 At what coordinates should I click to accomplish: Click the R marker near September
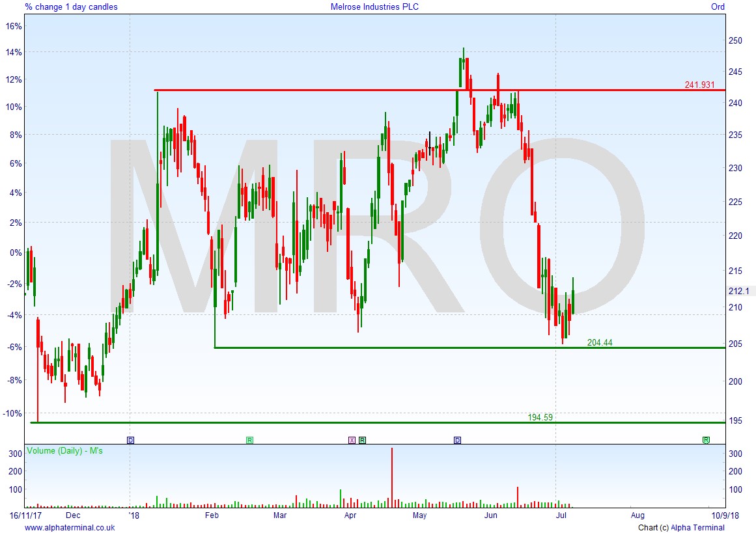coord(706,440)
